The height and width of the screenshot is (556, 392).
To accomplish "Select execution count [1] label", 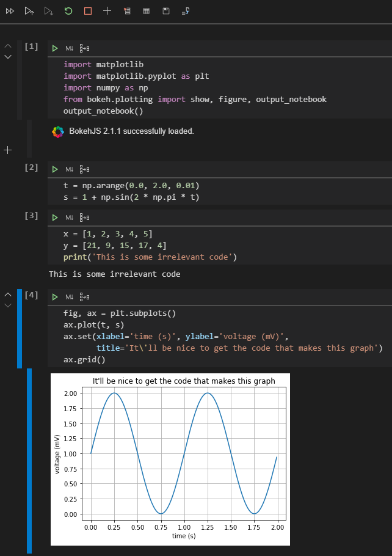I will (x=31, y=46).
